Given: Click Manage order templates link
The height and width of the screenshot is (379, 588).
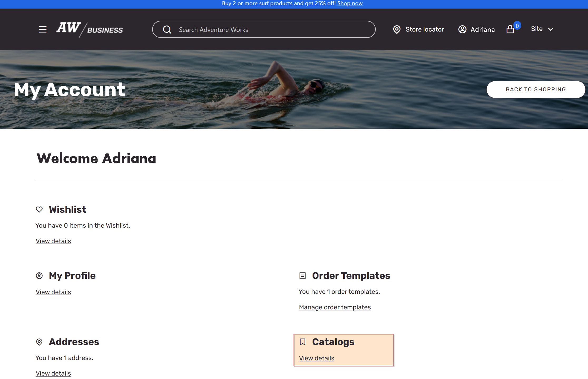Looking at the screenshot, I should pyautogui.click(x=335, y=307).
